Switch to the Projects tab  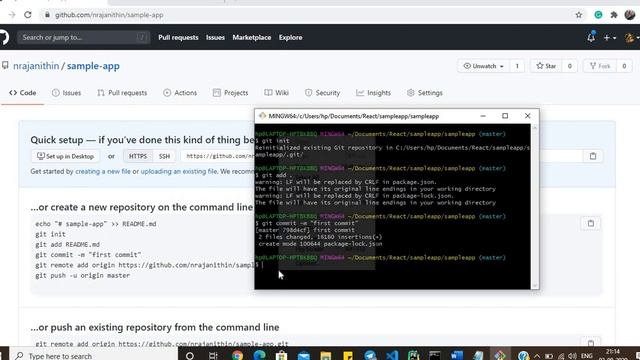[231, 93]
